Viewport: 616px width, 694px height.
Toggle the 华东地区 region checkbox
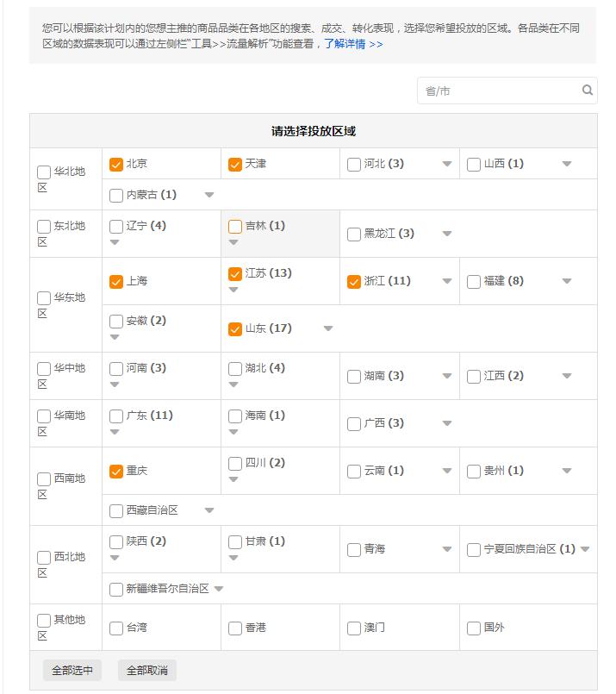44,298
